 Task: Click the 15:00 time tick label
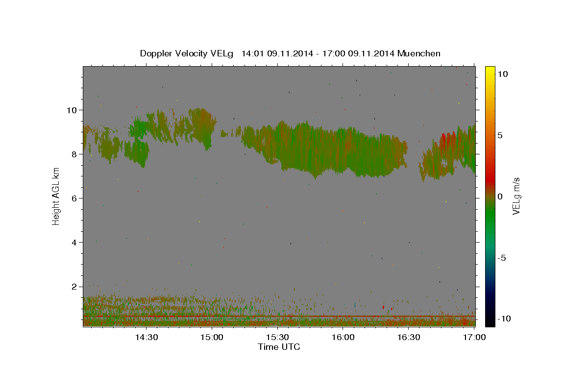pos(212,337)
